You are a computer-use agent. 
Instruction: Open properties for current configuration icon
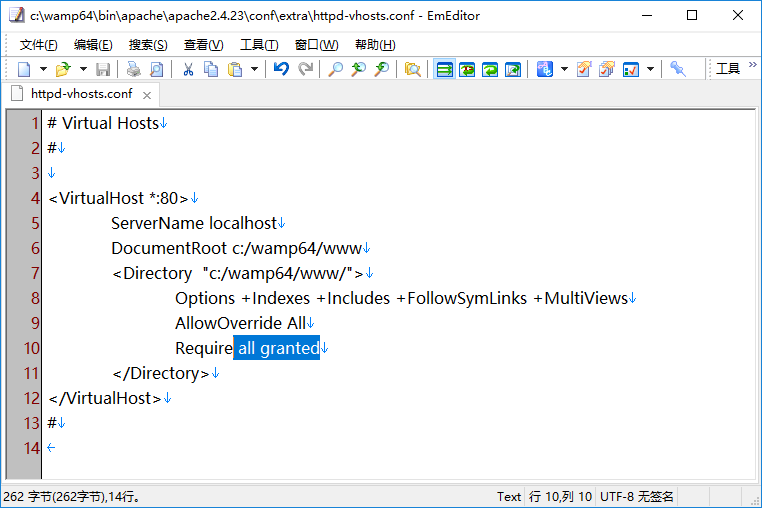584,70
